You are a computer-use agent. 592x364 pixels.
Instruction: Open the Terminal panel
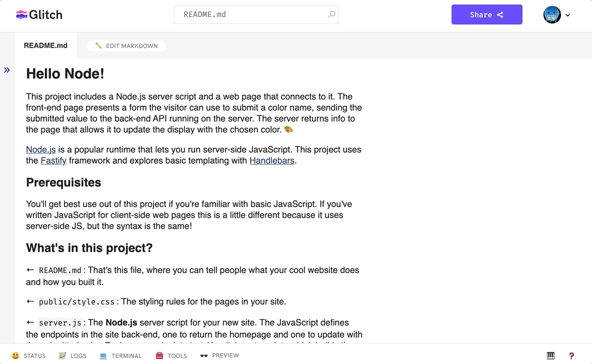(120, 356)
